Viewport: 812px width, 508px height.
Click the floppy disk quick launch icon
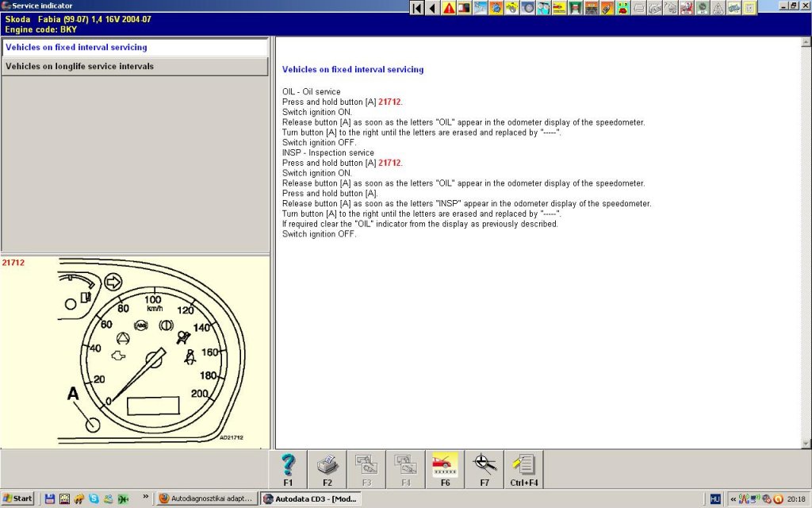50,498
